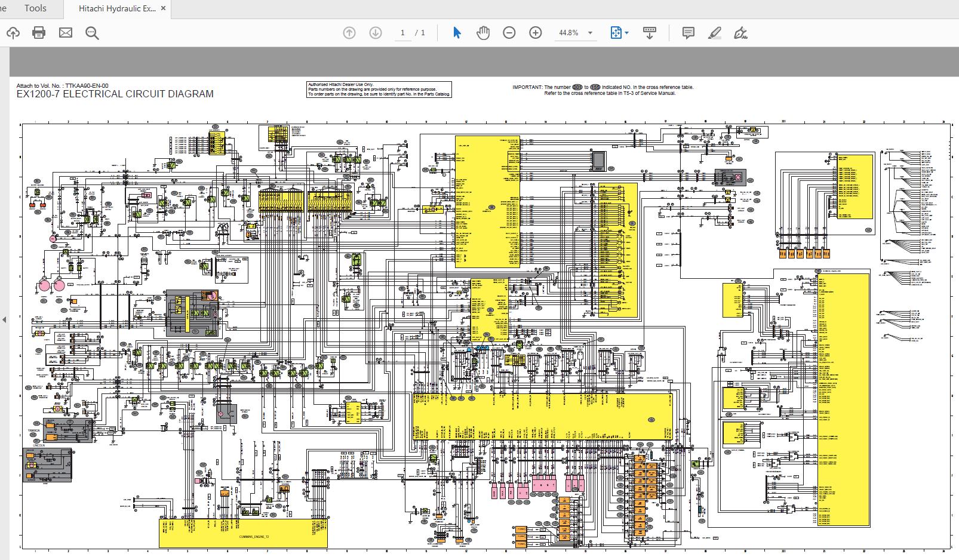
Task: Activate the selection arrow tool
Action: coord(457,33)
